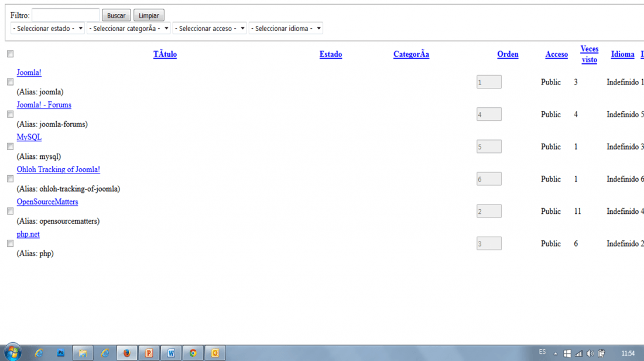The width and height of the screenshot is (644, 361).
Task: Open the Ohloh Tracking of Joomla! link
Action: point(59,169)
